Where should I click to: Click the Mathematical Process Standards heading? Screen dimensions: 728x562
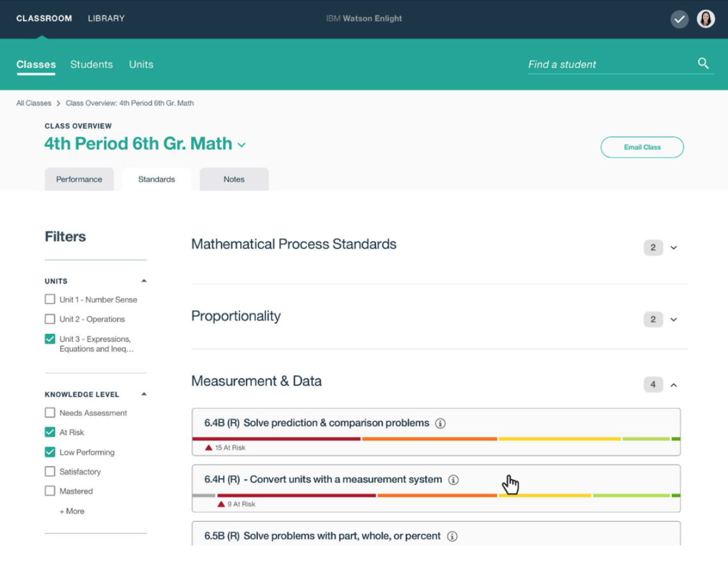[x=294, y=245]
